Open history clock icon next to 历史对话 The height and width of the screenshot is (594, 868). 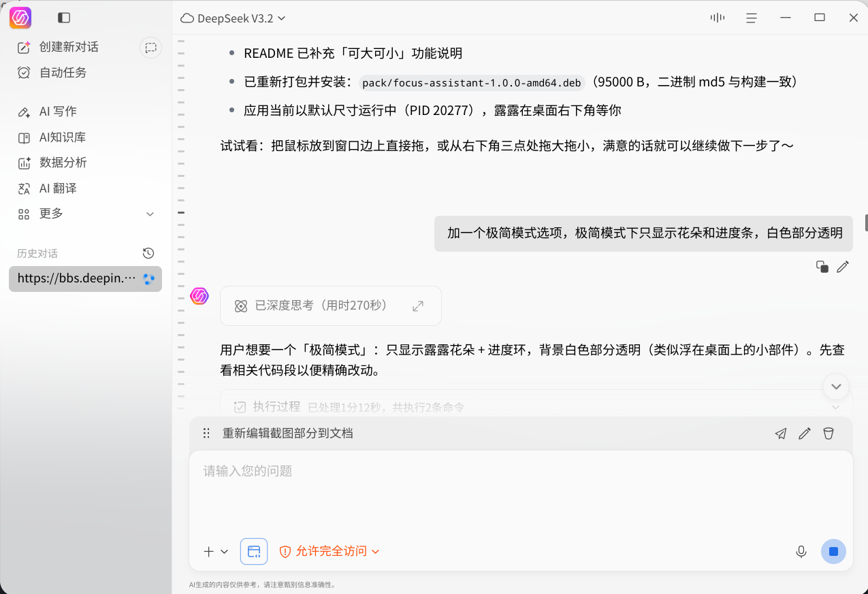click(x=148, y=253)
